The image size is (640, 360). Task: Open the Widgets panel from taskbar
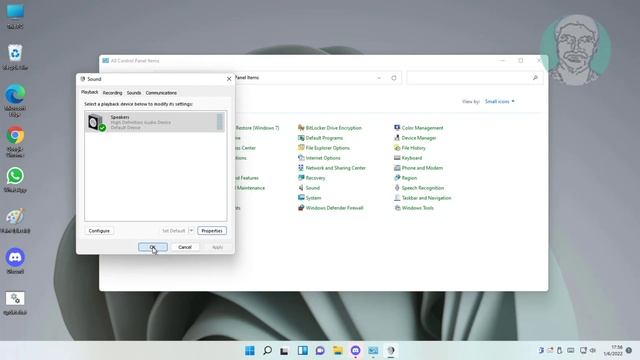pos(302,350)
